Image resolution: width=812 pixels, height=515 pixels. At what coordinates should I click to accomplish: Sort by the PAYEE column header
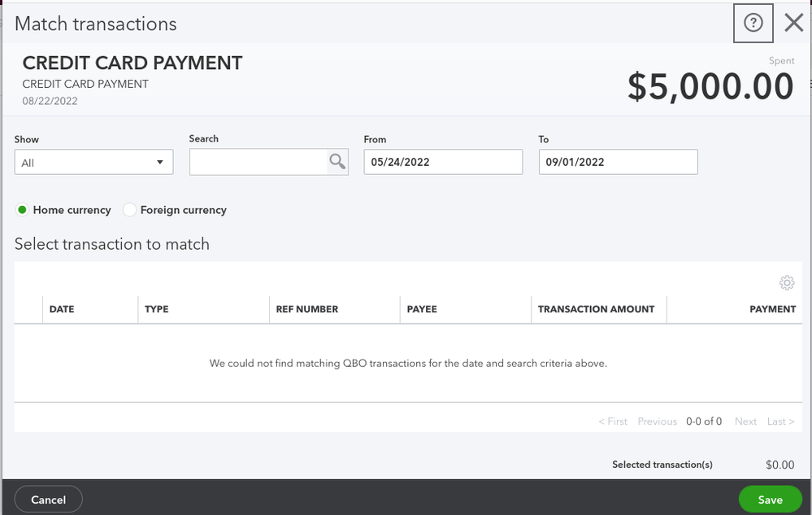click(x=422, y=309)
